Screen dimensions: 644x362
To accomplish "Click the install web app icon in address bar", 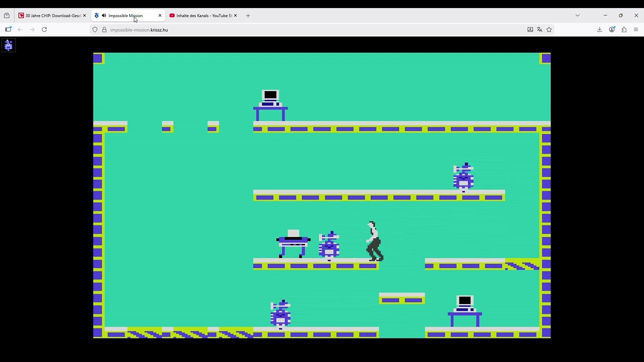I will [x=530, y=30].
